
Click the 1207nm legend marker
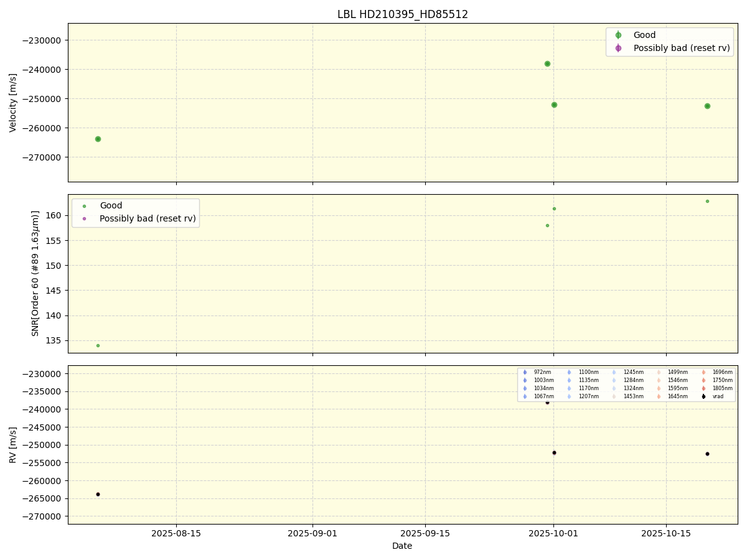tap(569, 396)
